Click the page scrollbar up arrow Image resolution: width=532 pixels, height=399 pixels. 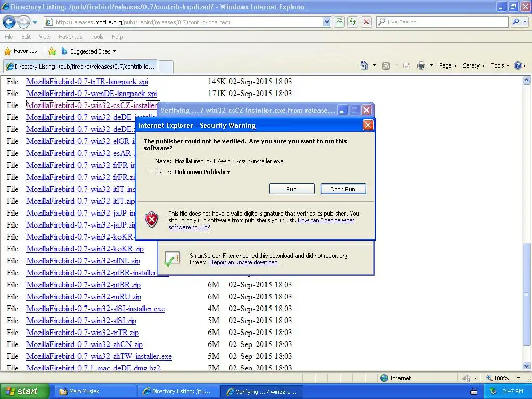[x=527, y=81]
